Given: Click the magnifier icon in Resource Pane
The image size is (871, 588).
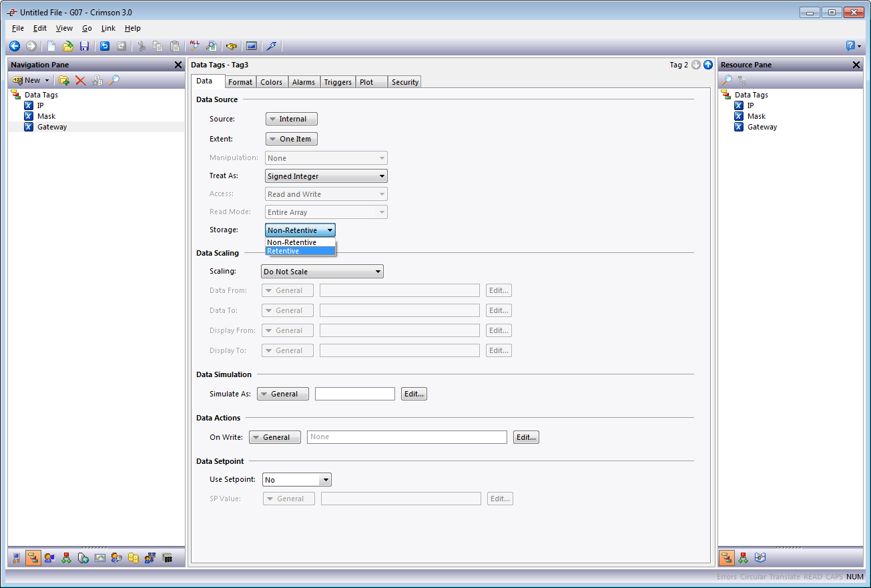Looking at the screenshot, I should (727, 80).
